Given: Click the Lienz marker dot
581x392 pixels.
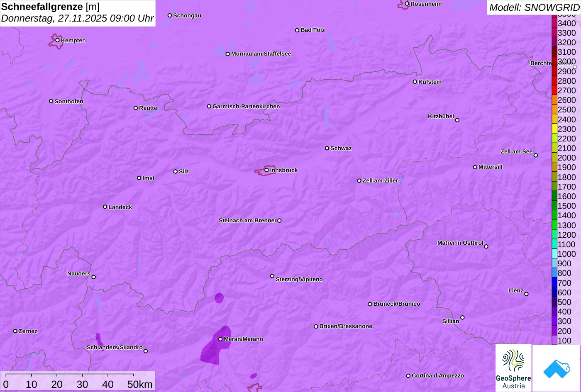Looking at the screenshot, I should (x=526, y=294).
